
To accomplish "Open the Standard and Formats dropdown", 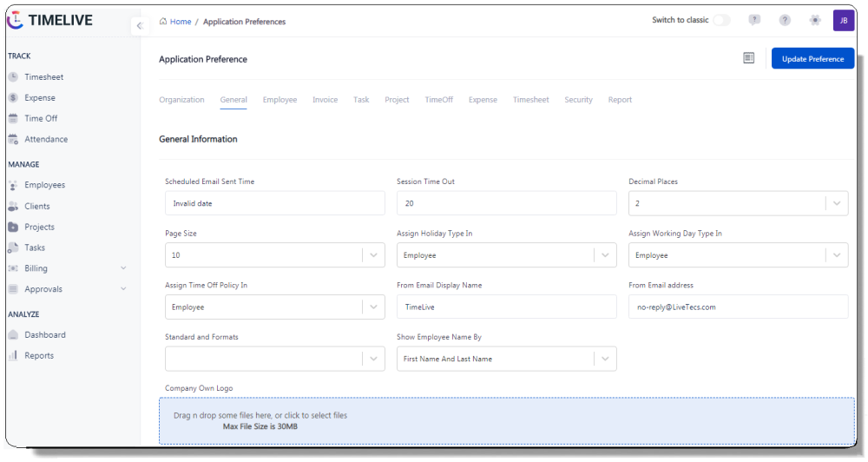I will click(x=274, y=359).
